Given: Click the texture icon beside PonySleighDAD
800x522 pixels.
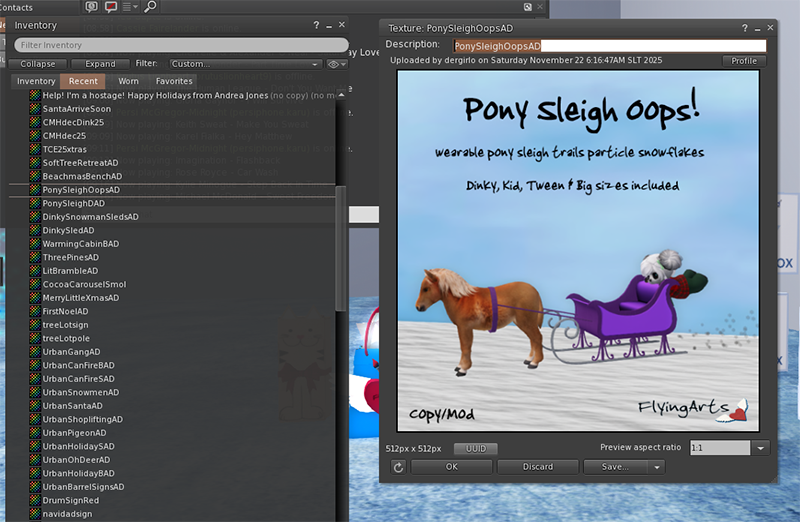Looking at the screenshot, I should pyautogui.click(x=34, y=203).
